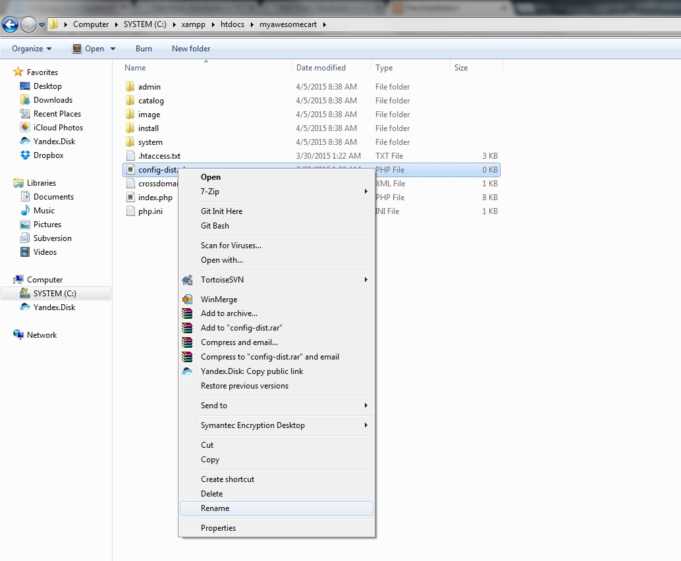Select Git Bash from context menu
Screen dimensions: 681x561
(215, 226)
